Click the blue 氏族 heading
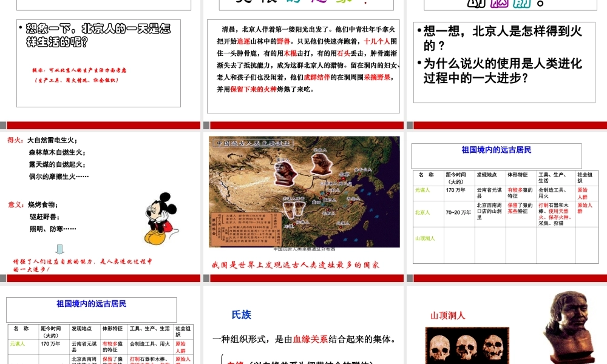The width and height of the screenshot is (607, 364). (241, 315)
